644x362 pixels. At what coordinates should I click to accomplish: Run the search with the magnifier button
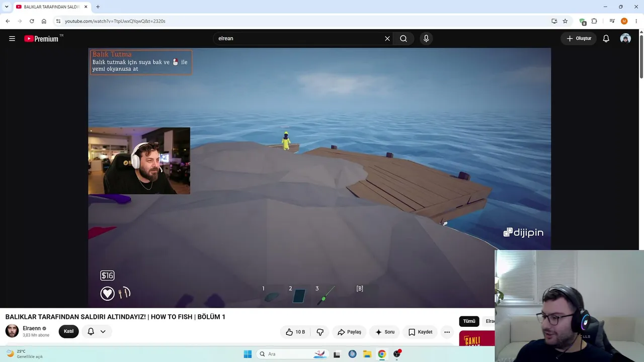tap(404, 38)
